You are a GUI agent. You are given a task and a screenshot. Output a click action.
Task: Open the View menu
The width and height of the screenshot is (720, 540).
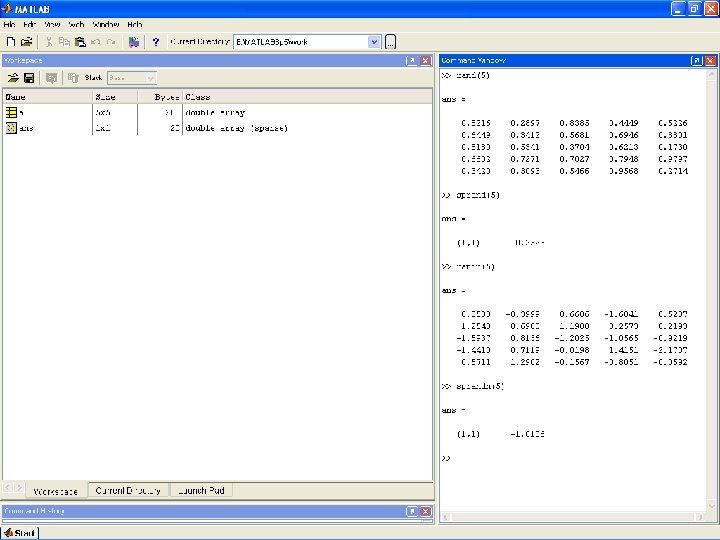pos(52,24)
